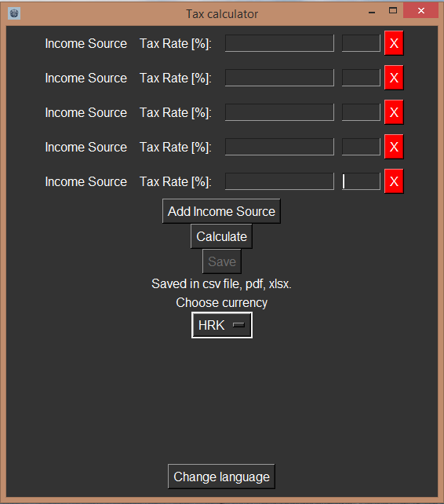Image resolution: width=444 pixels, height=504 pixels.
Task: Minimize the Tax calculator window
Action: (x=372, y=13)
